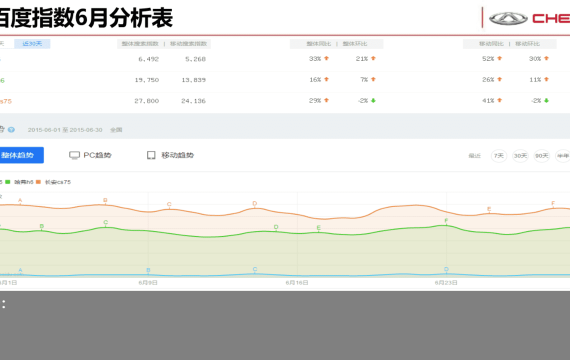Click the 整体同比 header
The image size is (570, 360).
318,44
